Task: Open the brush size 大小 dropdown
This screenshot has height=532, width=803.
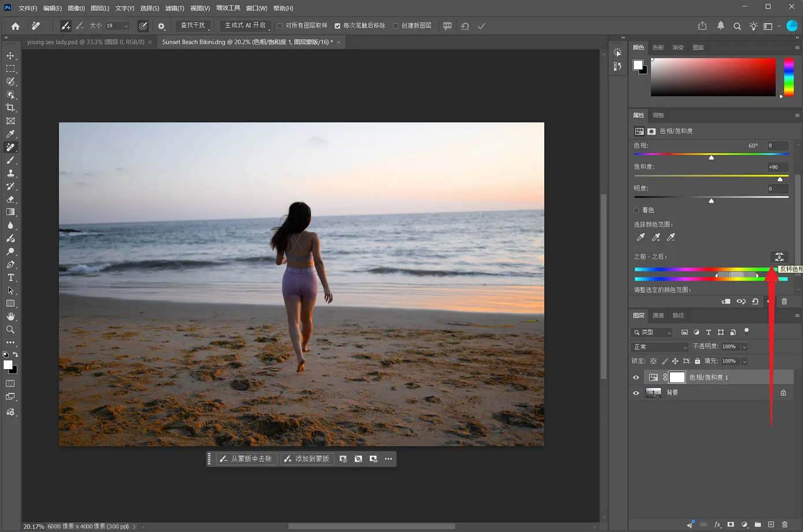Action: pos(126,26)
